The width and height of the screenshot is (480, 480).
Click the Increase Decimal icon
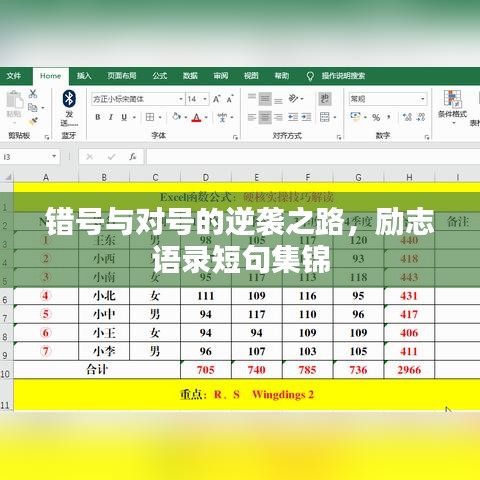click(407, 117)
